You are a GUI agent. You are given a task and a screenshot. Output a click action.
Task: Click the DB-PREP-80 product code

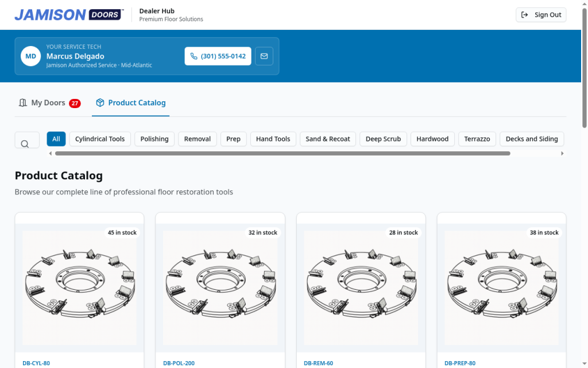tap(460, 363)
